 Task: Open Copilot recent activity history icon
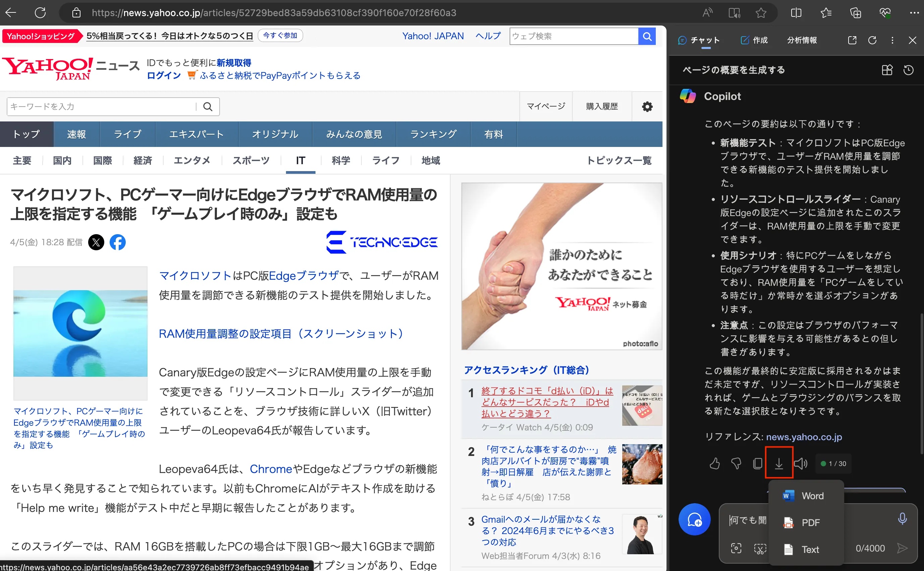[x=909, y=70]
